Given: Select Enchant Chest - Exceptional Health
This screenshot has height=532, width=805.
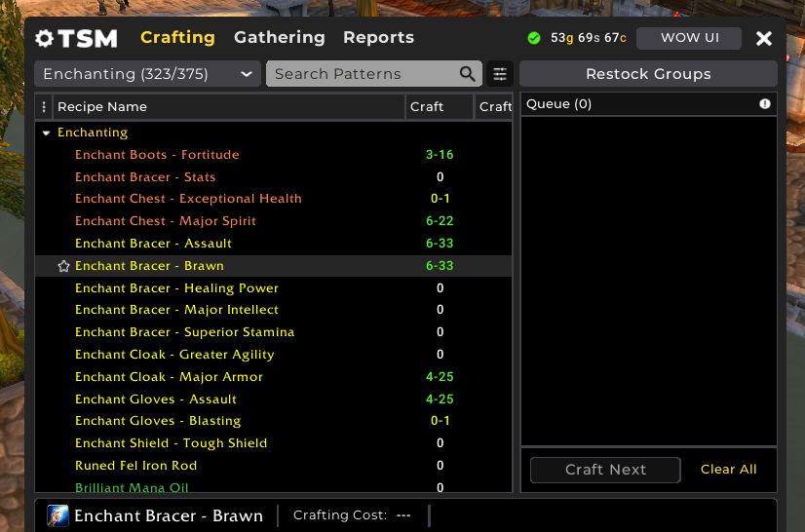Looking at the screenshot, I should click(x=273, y=199).
